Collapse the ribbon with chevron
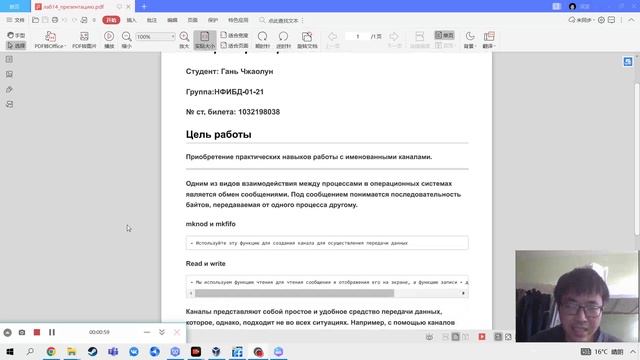This screenshot has width=640, height=360. click(x=631, y=20)
